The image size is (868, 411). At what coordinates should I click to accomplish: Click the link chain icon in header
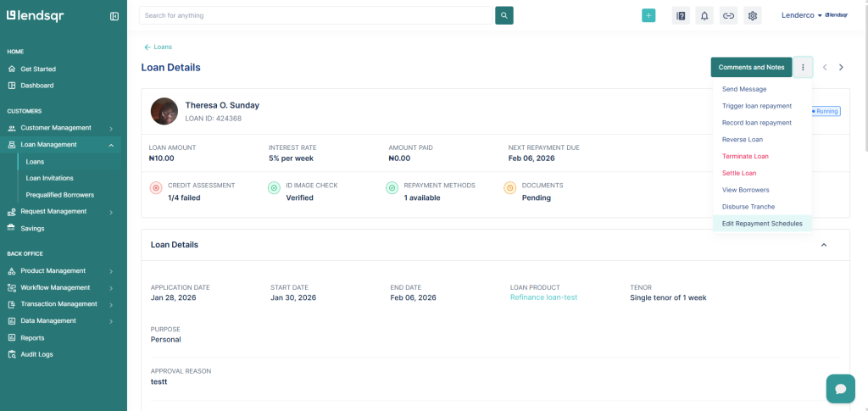pos(728,15)
